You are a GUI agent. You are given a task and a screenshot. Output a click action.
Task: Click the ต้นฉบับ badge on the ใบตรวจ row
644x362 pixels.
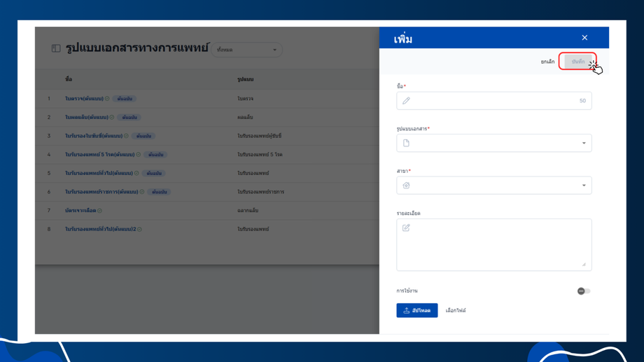125,99
